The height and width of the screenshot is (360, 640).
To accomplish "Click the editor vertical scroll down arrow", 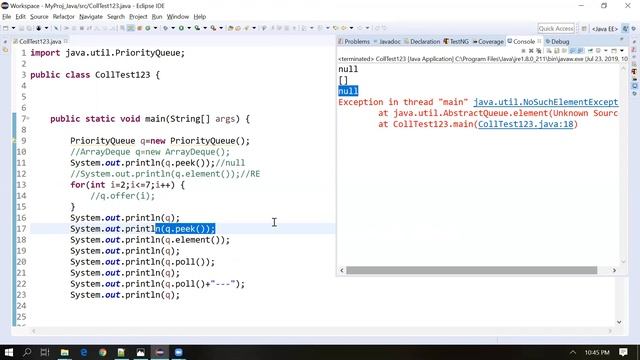I will [x=619, y=322].
